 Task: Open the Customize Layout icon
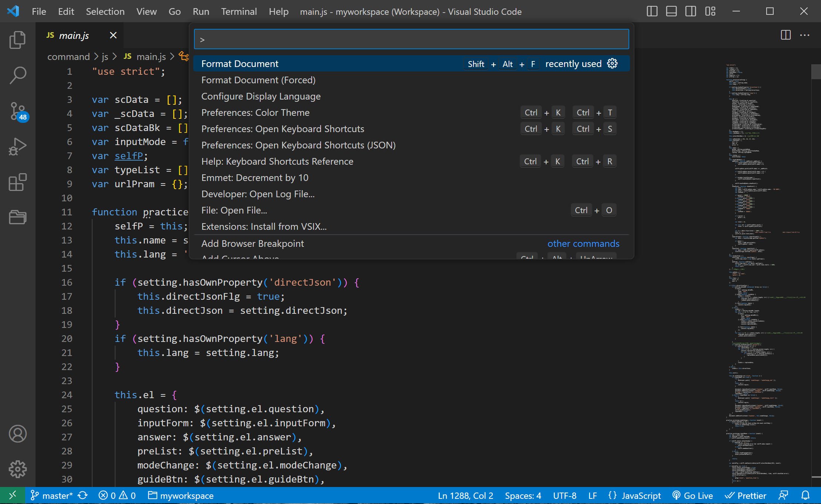click(710, 11)
